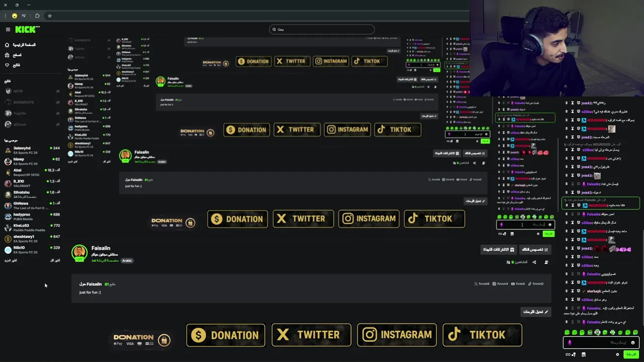
Task: Click the large Faisalin LIVE avatar
Action: (79, 253)
